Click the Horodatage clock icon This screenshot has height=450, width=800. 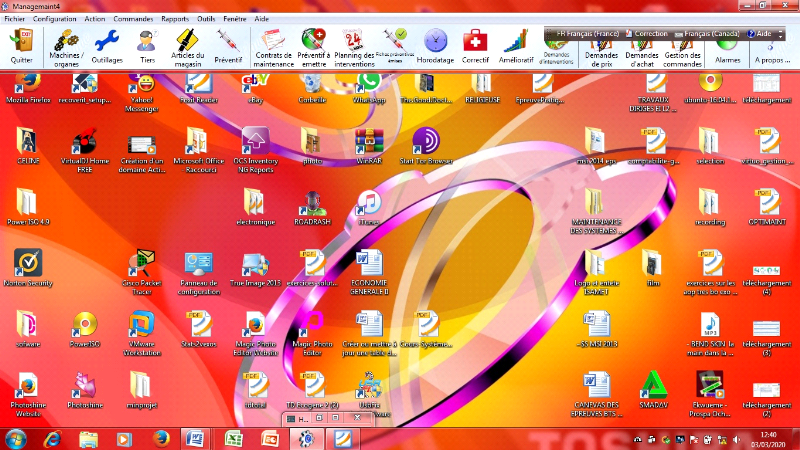click(x=435, y=46)
